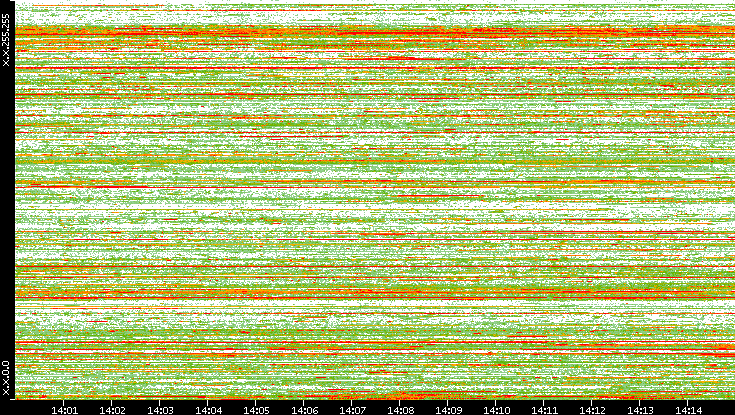Click the 14:03 tick label
Viewport: 735px width, 415px height.
161,409
